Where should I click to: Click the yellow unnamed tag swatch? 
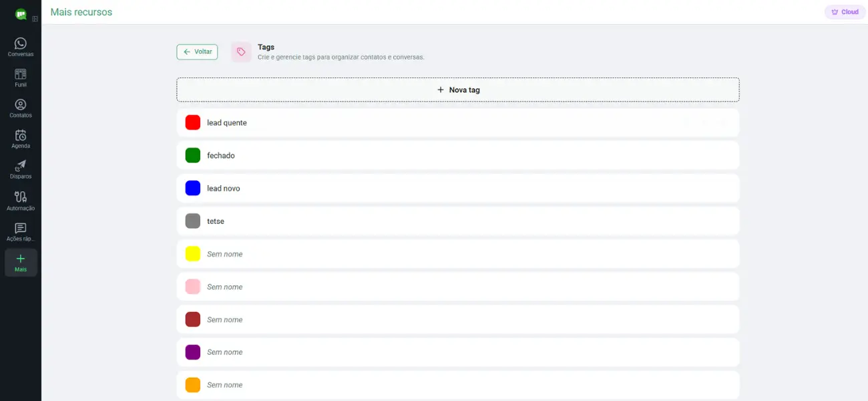click(193, 254)
